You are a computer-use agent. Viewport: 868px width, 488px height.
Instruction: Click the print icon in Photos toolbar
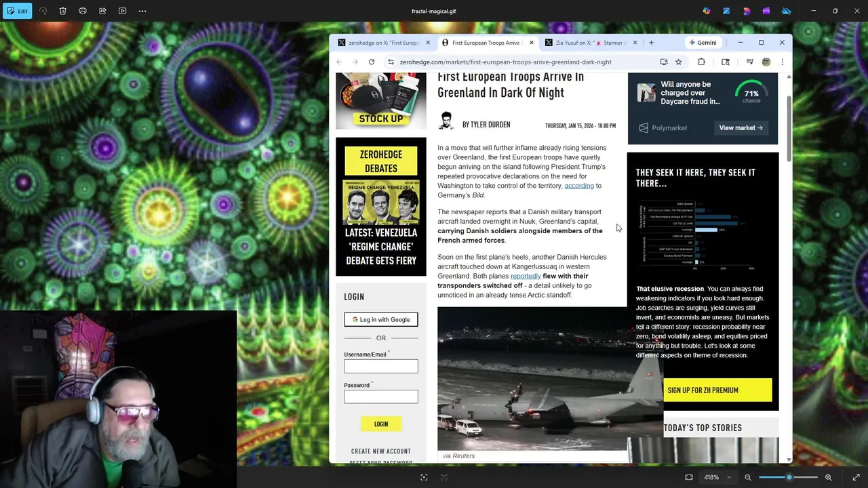coord(83,11)
